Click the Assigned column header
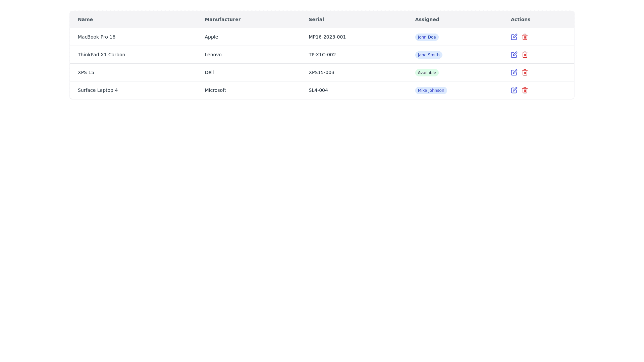Screen dimensions: 644x362 (427, 19)
